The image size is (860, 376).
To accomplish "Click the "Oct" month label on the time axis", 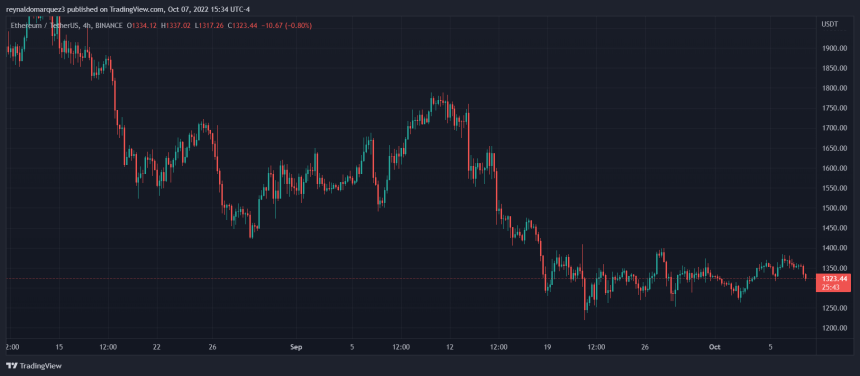I will (714, 347).
